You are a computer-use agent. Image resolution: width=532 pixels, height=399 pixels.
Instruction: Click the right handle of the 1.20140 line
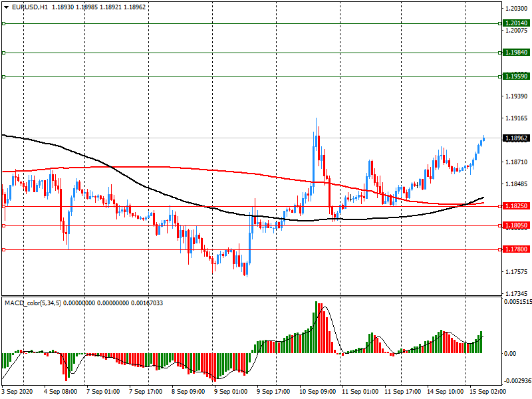pos(500,24)
